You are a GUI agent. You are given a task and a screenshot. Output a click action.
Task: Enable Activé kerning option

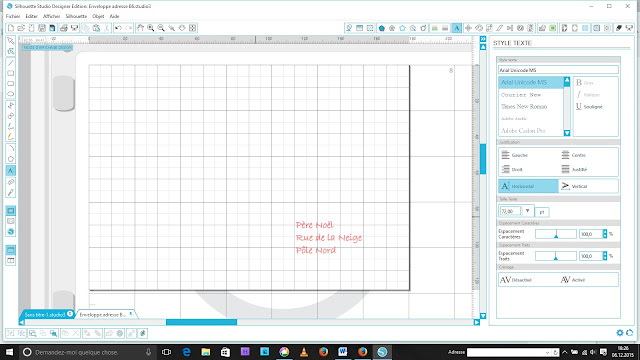tap(573, 280)
